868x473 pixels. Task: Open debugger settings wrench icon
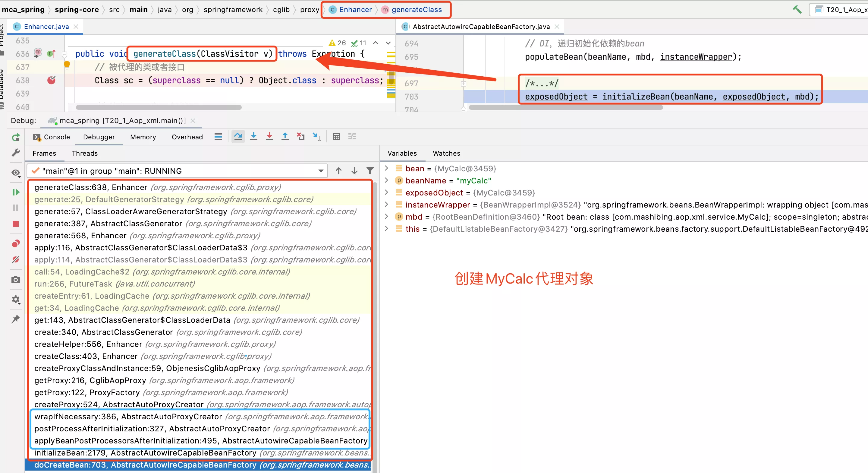point(16,153)
